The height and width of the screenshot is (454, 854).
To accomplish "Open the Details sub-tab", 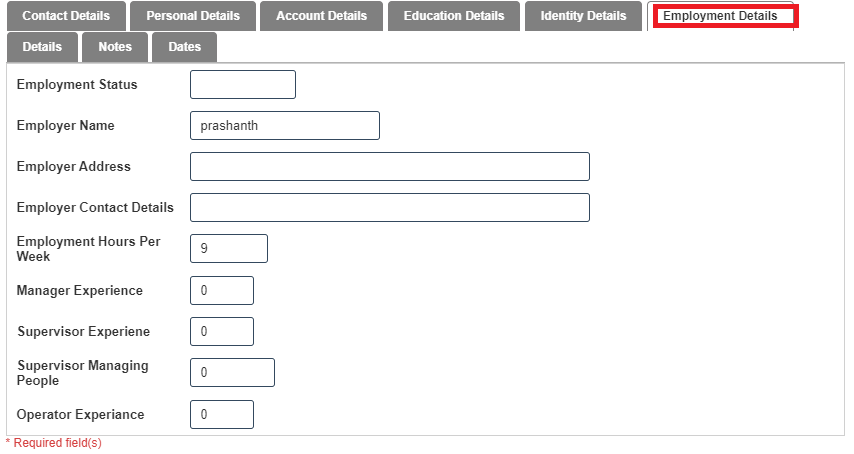I will 42,47.
